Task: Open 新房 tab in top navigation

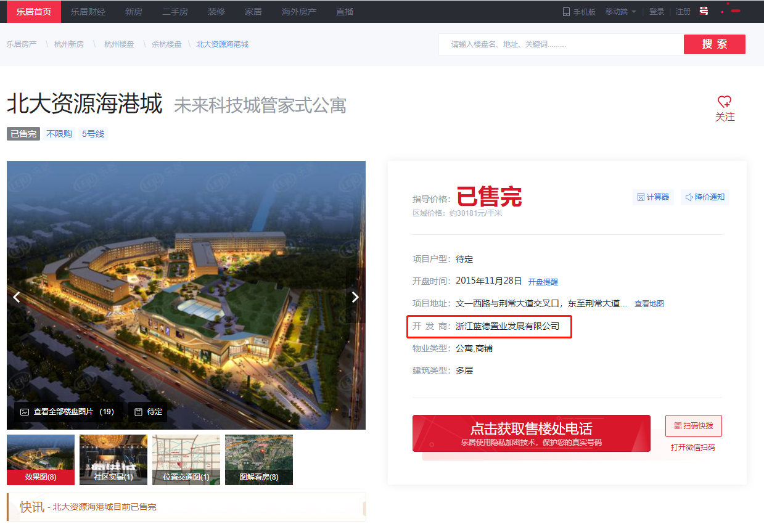Action: [133, 12]
